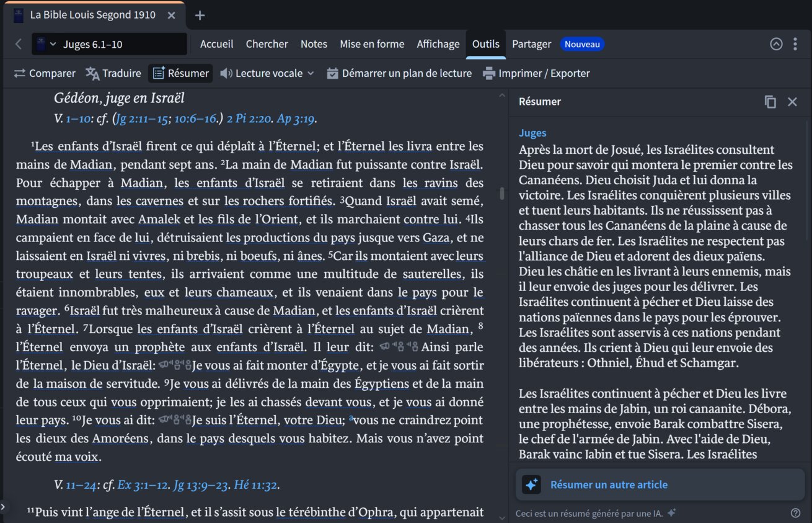
Task: Open the Chercher menu
Action: click(x=267, y=44)
